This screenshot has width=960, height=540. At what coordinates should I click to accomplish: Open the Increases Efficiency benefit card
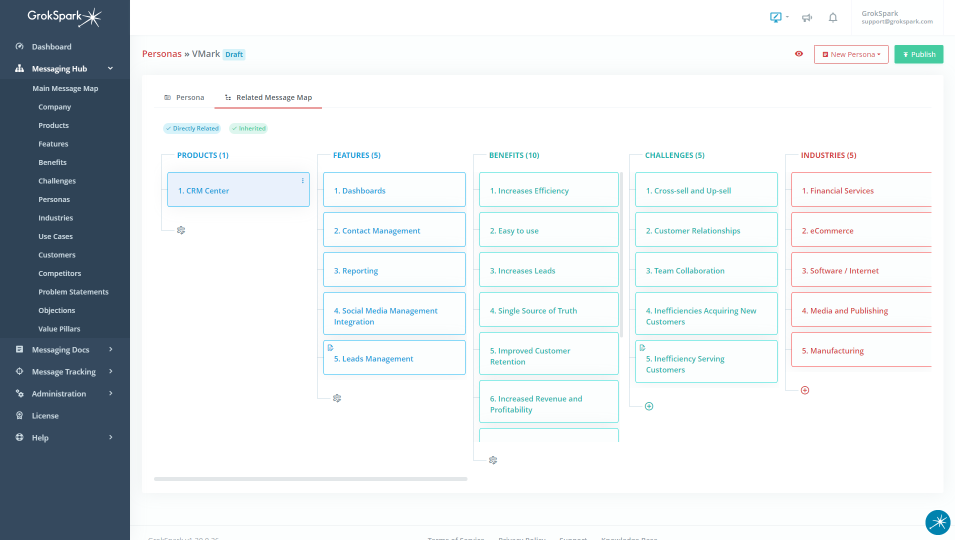[549, 190]
